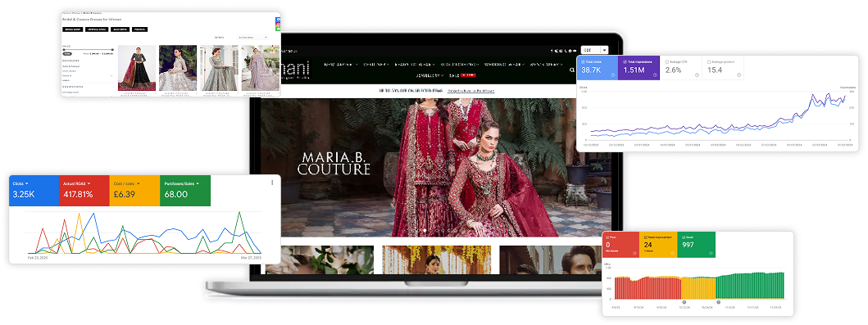Click the help icon in Average CTR card
This screenshot has width=868, height=325.
click(697, 75)
